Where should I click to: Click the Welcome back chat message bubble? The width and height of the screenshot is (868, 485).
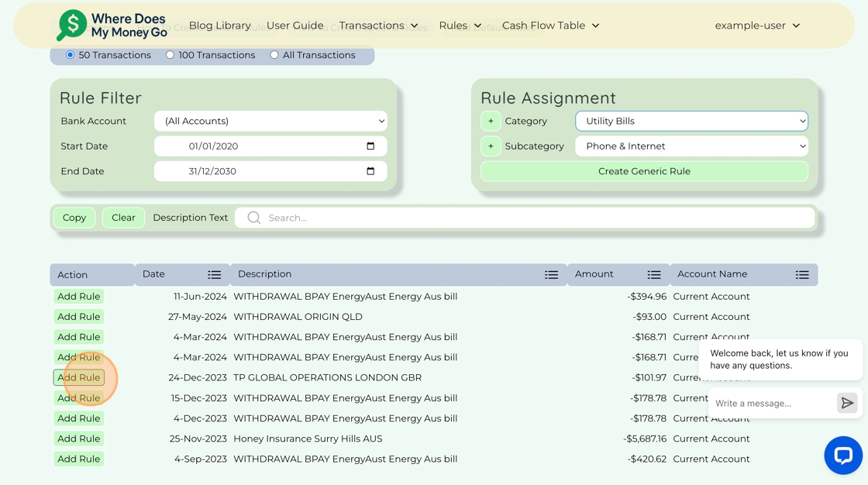click(780, 359)
